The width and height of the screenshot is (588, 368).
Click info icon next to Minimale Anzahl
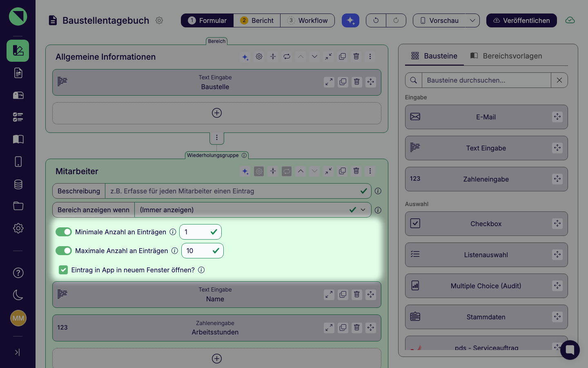coord(173,232)
